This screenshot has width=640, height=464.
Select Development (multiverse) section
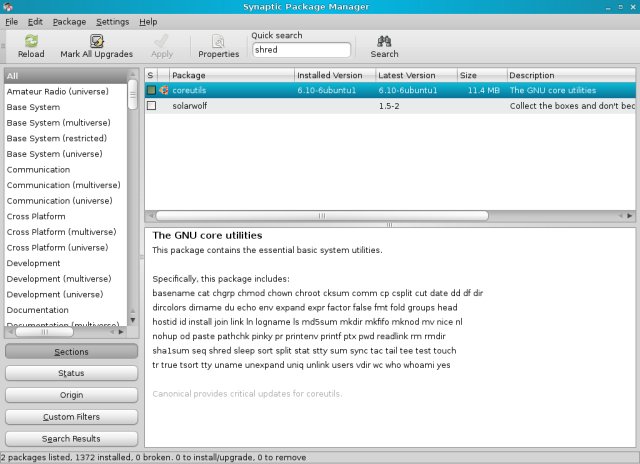click(66, 279)
